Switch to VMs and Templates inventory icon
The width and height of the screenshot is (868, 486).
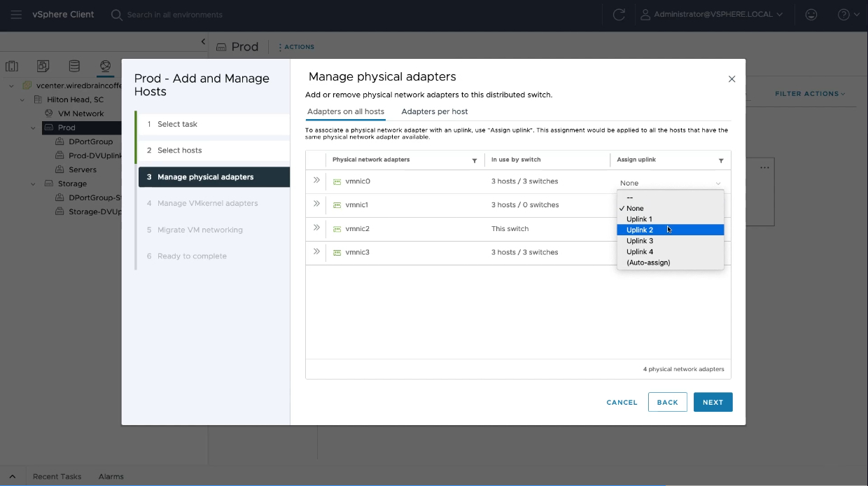pos(43,67)
